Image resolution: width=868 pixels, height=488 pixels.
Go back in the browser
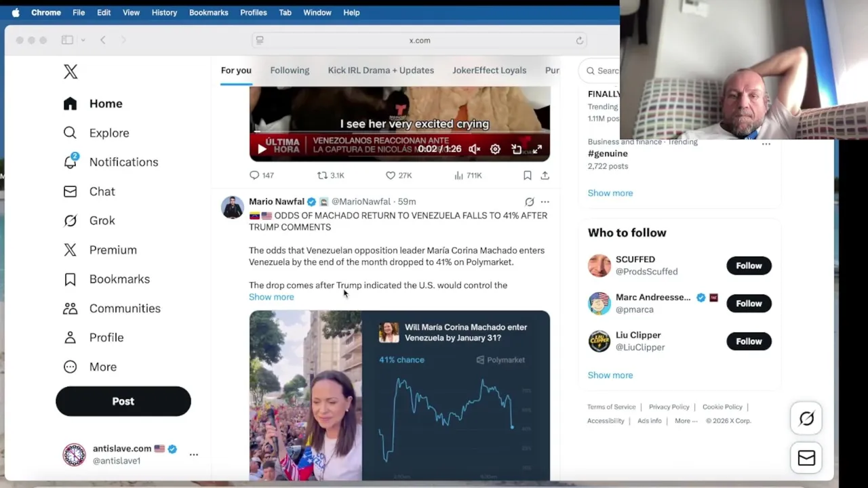(x=103, y=40)
